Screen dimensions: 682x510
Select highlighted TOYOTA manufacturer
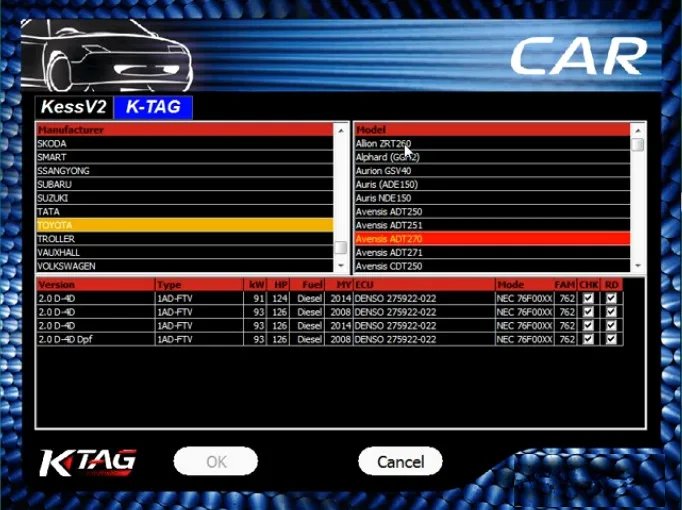pyautogui.click(x=185, y=225)
